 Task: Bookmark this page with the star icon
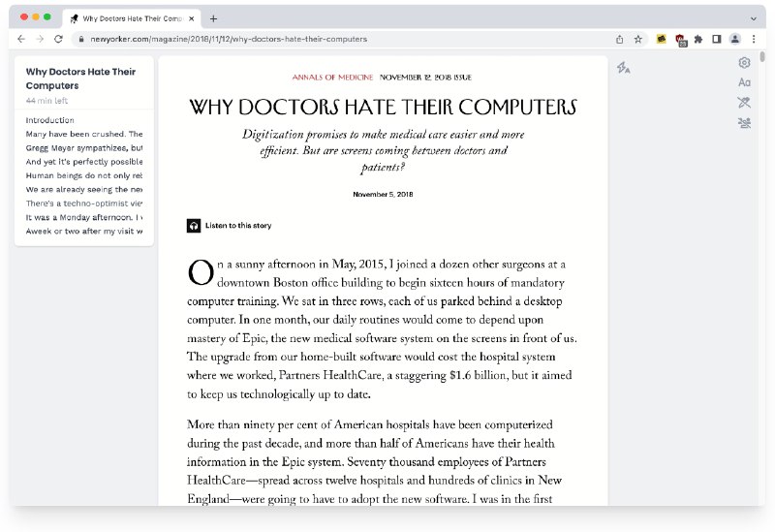click(x=637, y=39)
